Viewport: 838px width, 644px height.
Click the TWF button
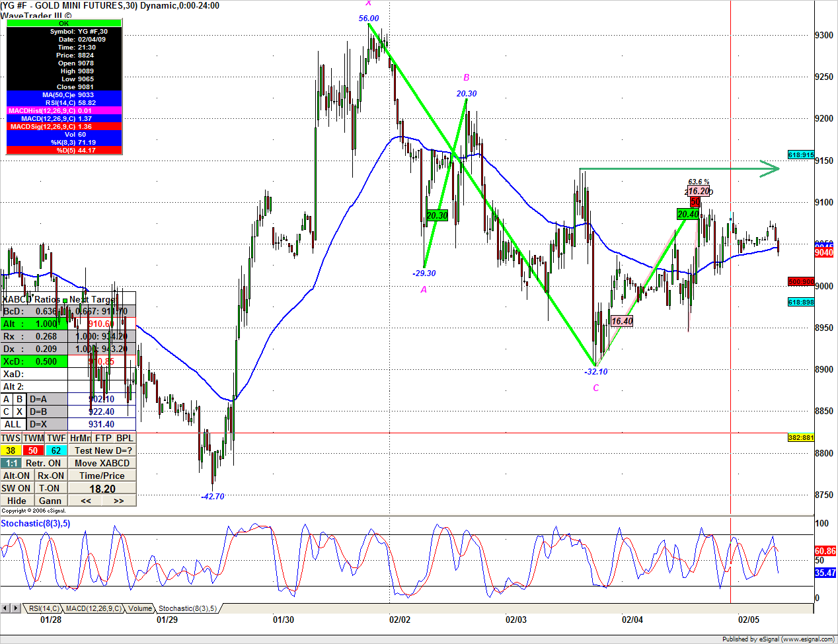click(56, 438)
